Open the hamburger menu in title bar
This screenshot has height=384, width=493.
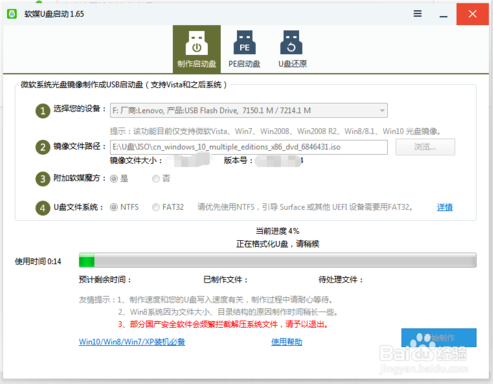pos(417,14)
